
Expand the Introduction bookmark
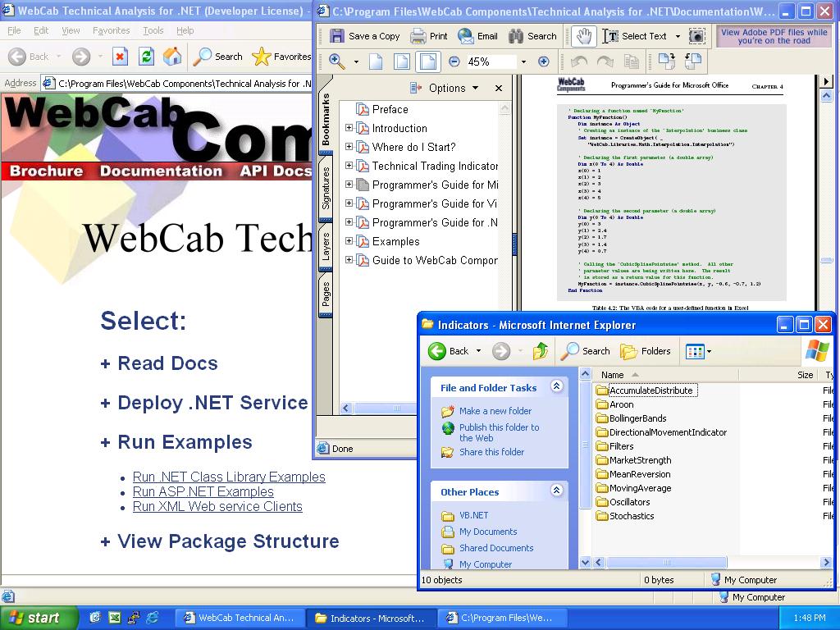pyautogui.click(x=349, y=128)
